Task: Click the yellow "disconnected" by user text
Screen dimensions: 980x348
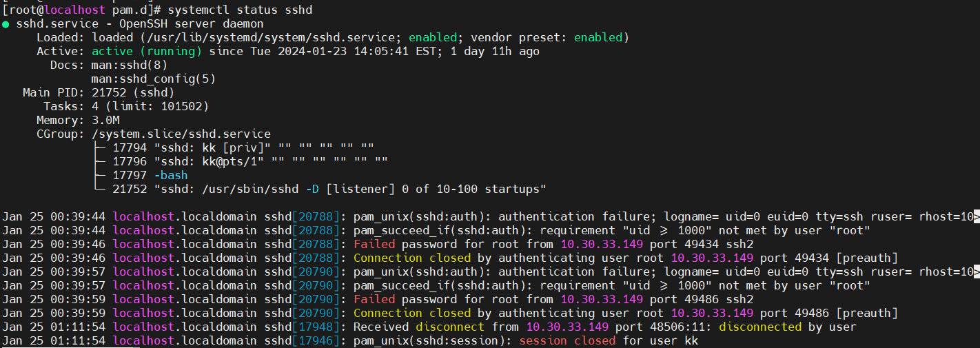Action: pos(760,327)
